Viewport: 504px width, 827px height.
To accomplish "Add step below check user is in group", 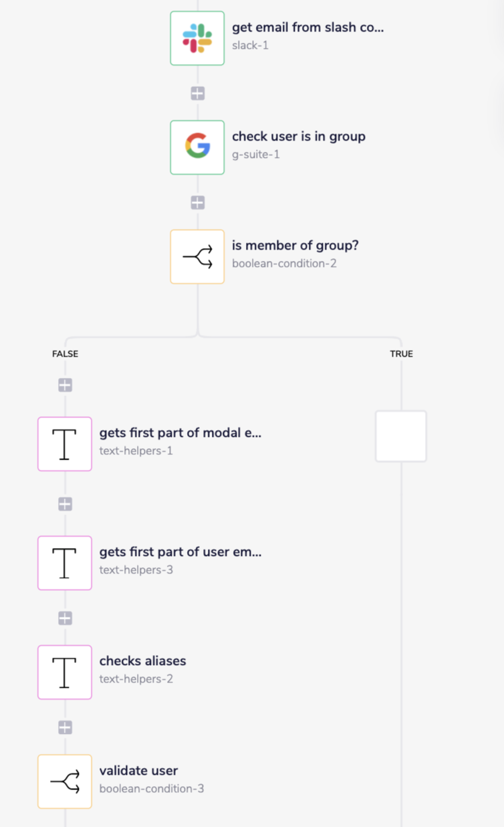I will pos(197,202).
